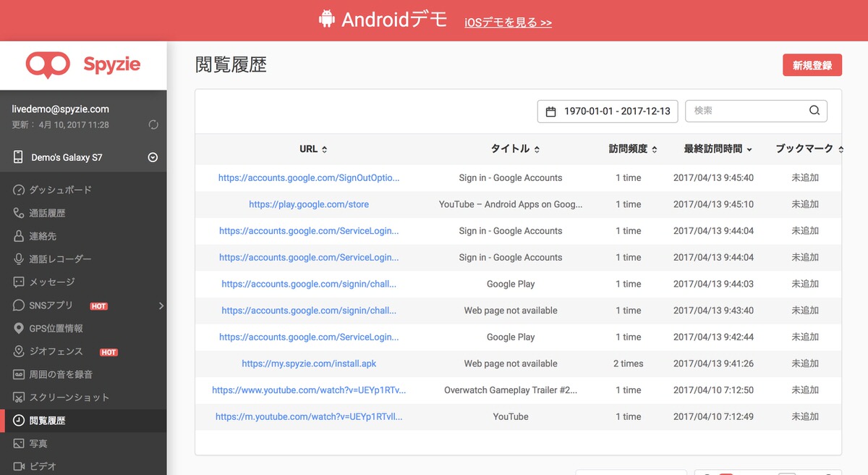Click the Spyzie logo icon
The image size is (868, 475).
pyautogui.click(x=48, y=64)
